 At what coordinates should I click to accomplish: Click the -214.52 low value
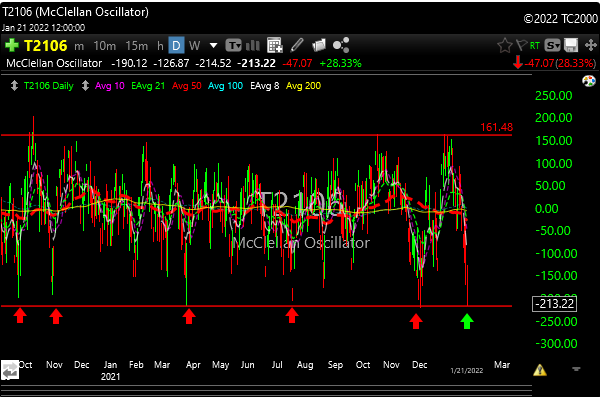click(213, 63)
